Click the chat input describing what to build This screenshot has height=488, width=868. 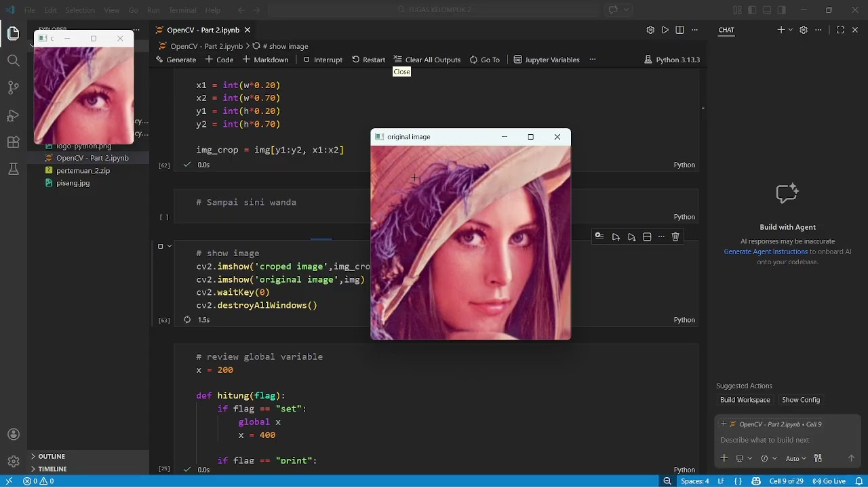click(787, 440)
